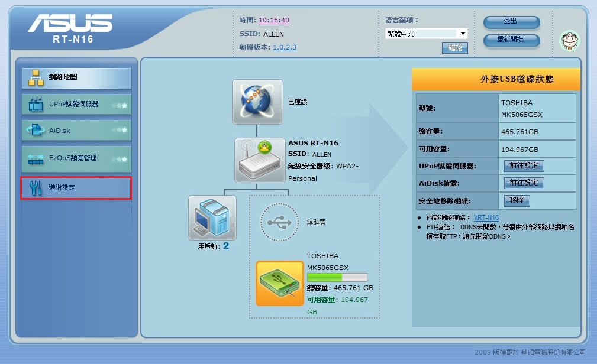Click SSID value ALLEN in header
Image resolution: width=597 pixels, height=364 pixels.
273,34
